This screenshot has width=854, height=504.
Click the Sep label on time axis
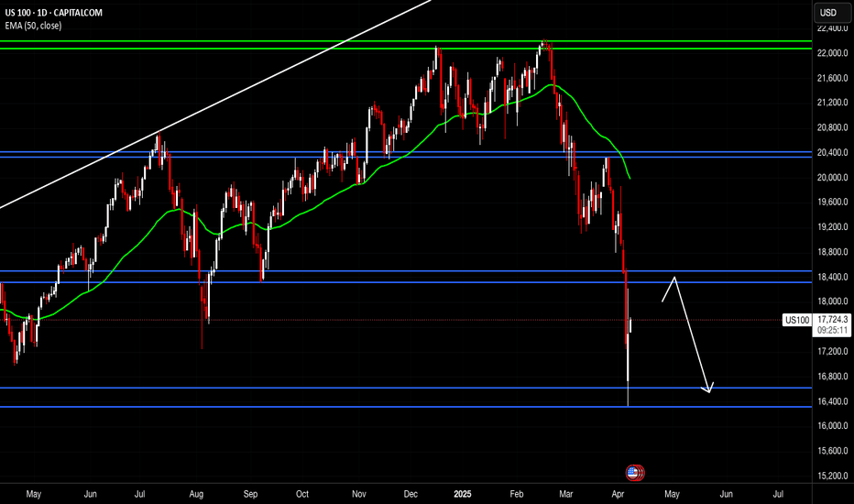250,494
